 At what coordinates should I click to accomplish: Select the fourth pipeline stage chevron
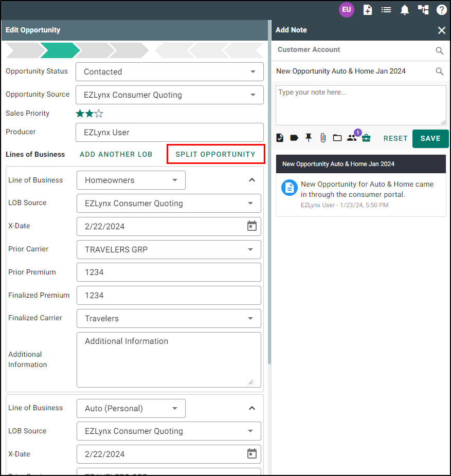[129, 50]
